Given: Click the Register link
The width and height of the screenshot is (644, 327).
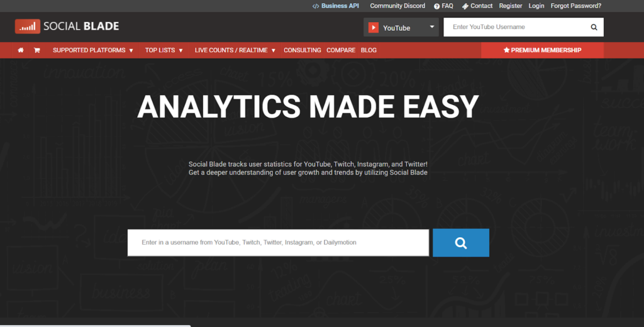Looking at the screenshot, I should coord(510,6).
